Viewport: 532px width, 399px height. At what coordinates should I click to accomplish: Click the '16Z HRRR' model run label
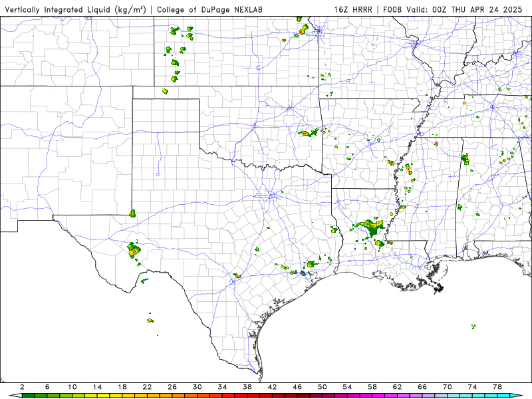353,9
